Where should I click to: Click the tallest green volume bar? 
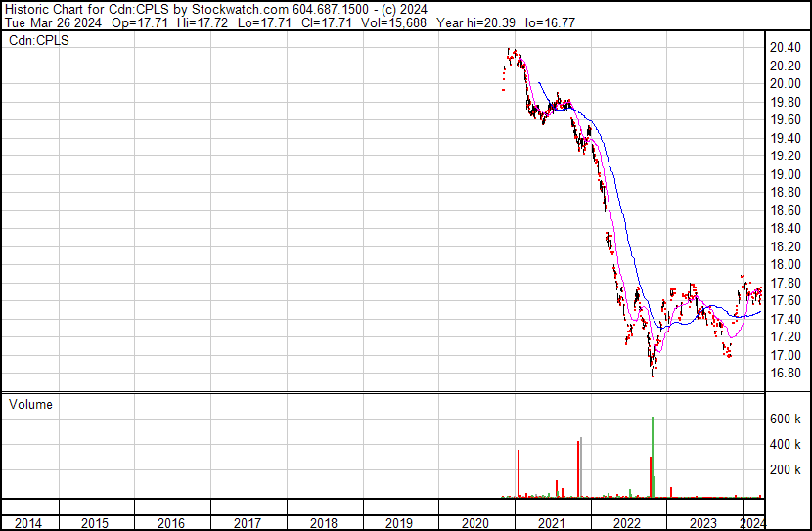[653, 460]
